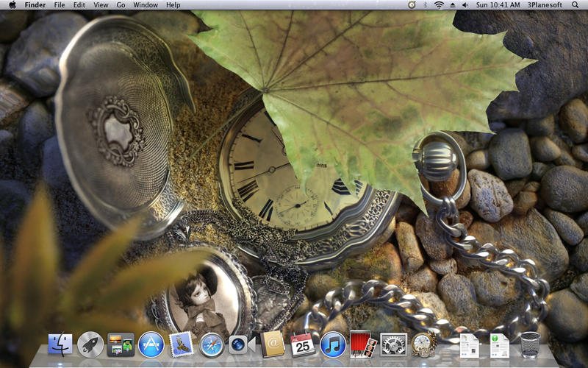The image size is (588, 368).
Task: Open the Finder application menu
Action: [x=35, y=5]
